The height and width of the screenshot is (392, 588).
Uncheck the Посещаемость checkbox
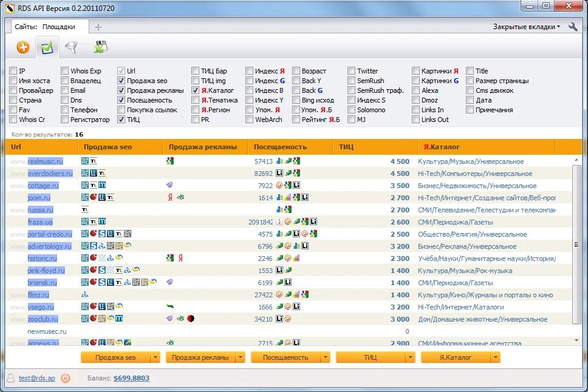[121, 100]
